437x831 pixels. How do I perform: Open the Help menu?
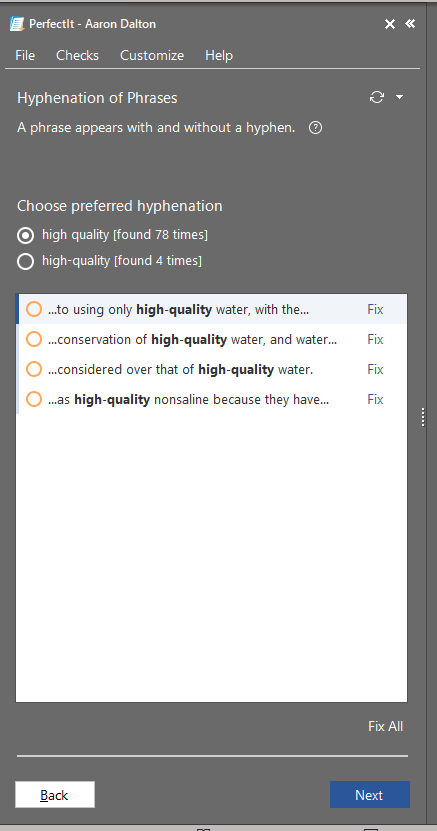coord(219,55)
